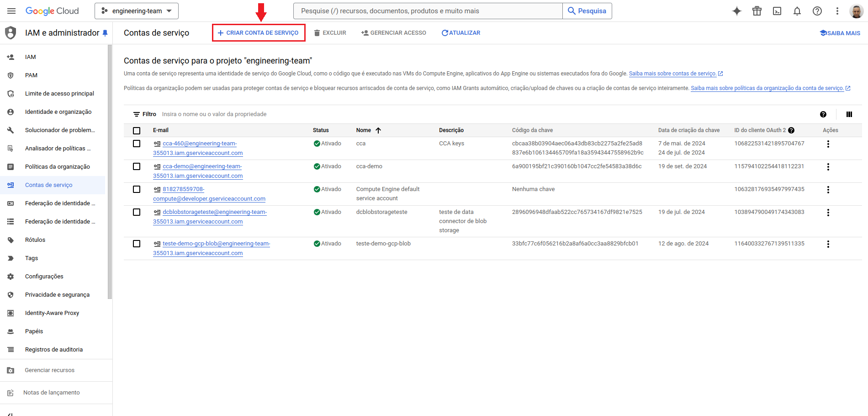Go to Papéis in the sidebar
The image size is (868, 416).
(x=34, y=331)
